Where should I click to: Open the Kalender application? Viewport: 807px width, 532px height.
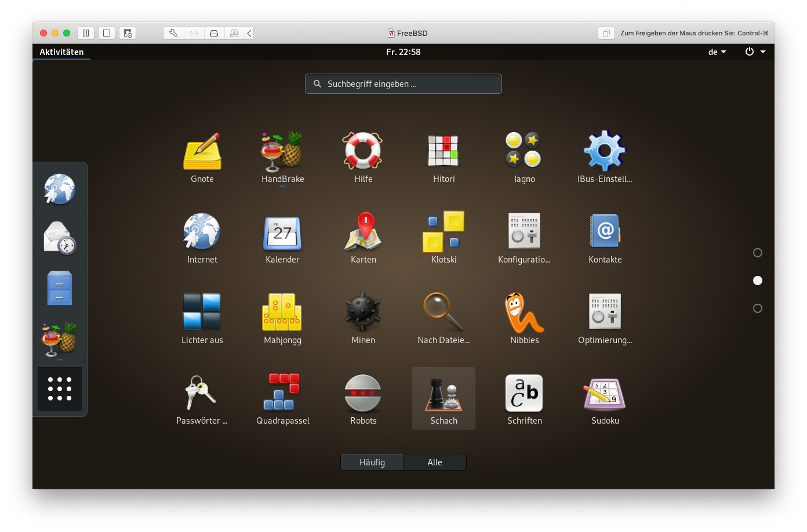pyautogui.click(x=282, y=236)
